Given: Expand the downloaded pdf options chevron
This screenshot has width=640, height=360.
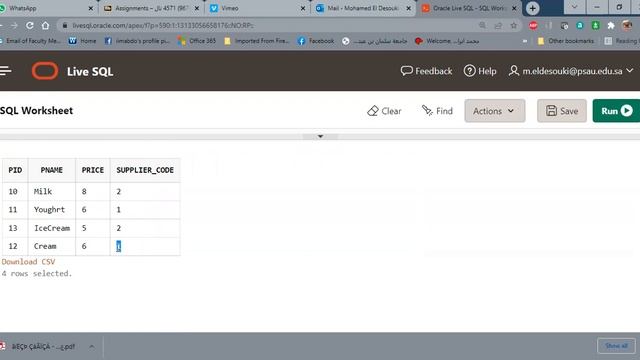Looking at the screenshot, I should click(92, 347).
